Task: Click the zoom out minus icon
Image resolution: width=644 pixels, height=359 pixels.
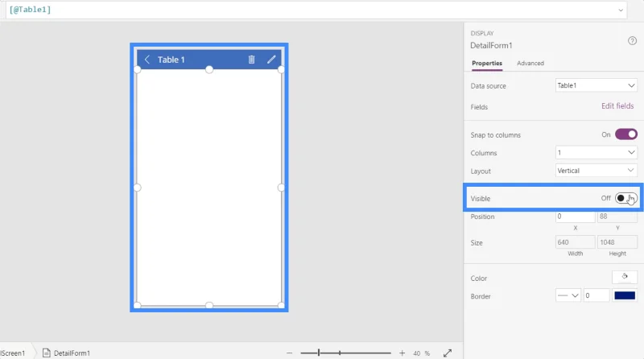Action: (289, 353)
